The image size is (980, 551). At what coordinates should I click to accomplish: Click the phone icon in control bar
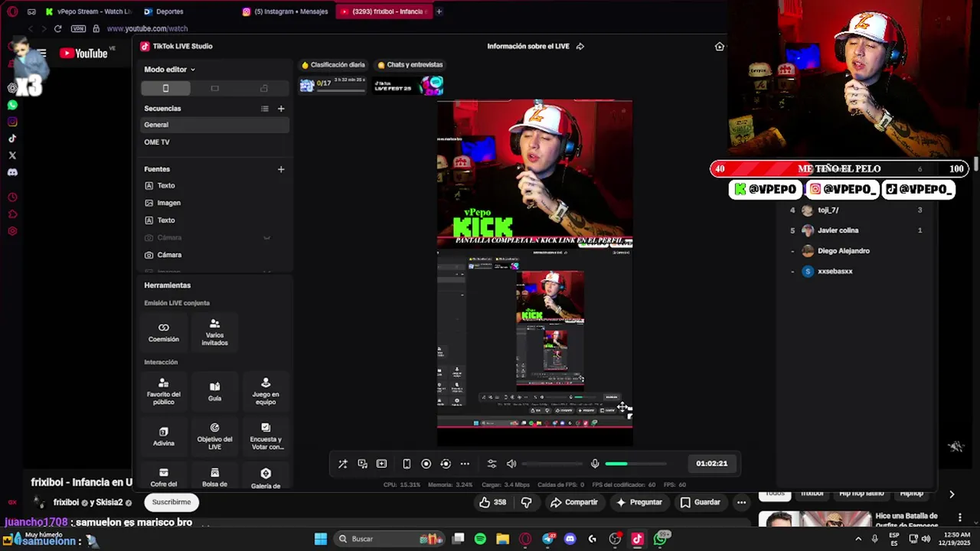pyautogui.click(x=407, y=464)
